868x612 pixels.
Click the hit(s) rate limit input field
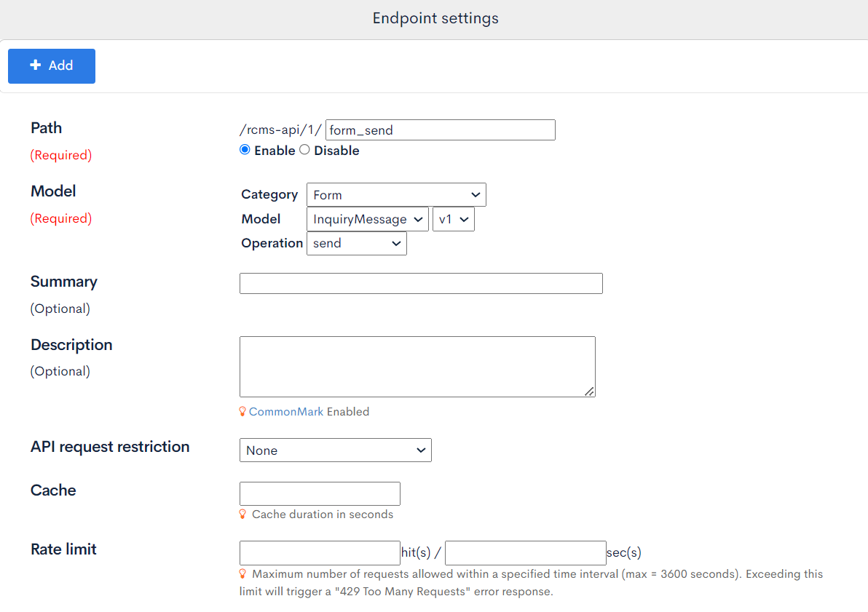click(320, 552)
